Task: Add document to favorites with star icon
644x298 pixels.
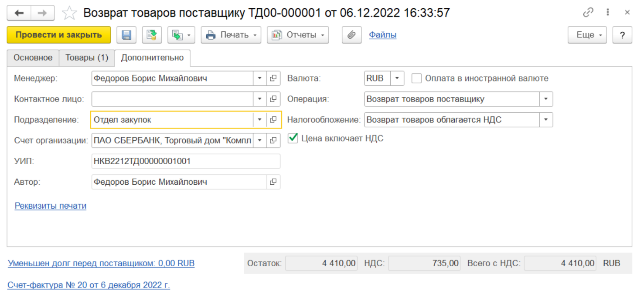Action: point(69,13)
